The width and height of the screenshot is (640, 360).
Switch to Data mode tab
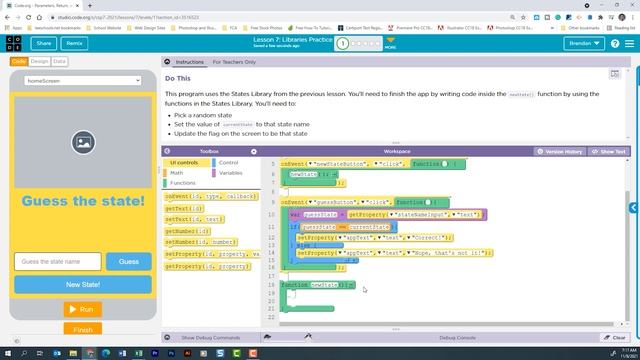pyautogui.click(x=59, y=61)
